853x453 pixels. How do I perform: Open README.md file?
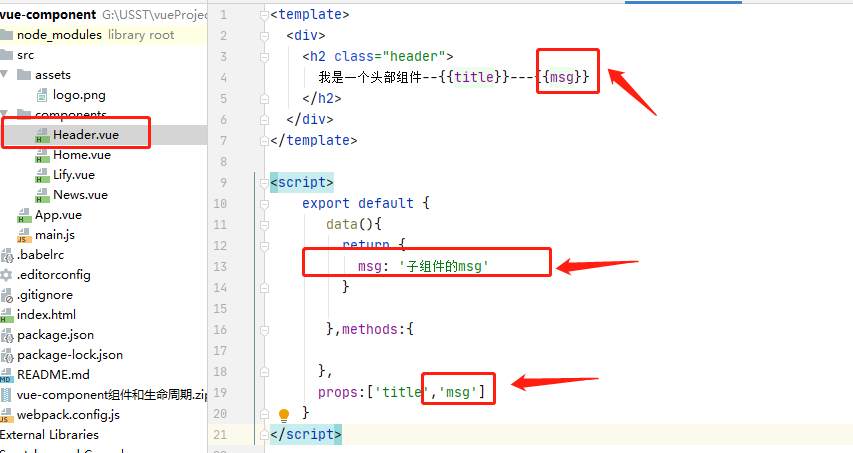click(x=53, y=375)
